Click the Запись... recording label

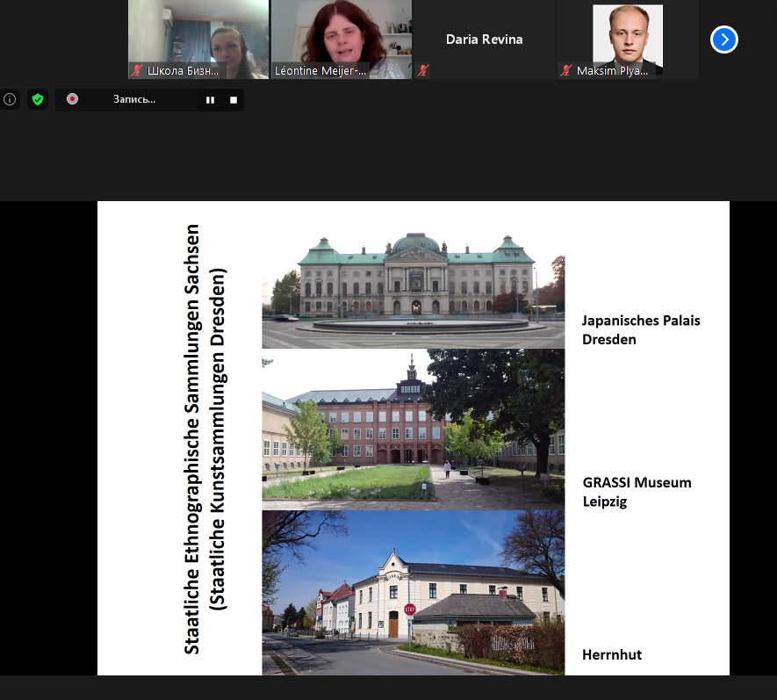click(134, 99)
